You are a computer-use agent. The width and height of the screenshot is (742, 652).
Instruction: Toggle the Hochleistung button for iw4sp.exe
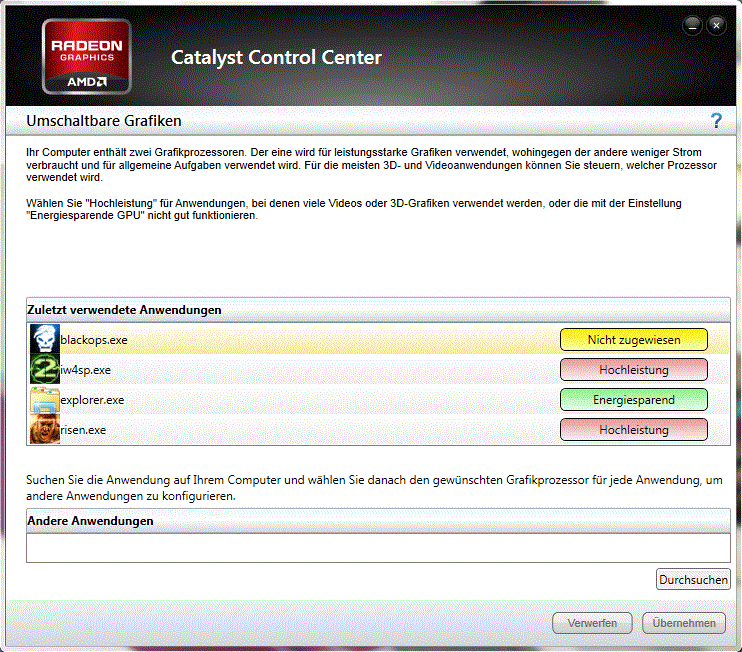pyautogui.click(x=634, y=370)
